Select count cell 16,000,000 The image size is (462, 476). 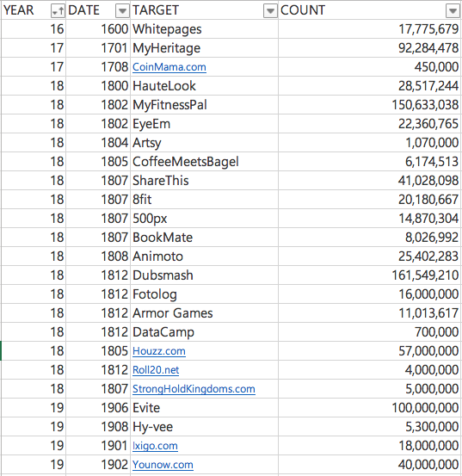(x=370, y=294)
